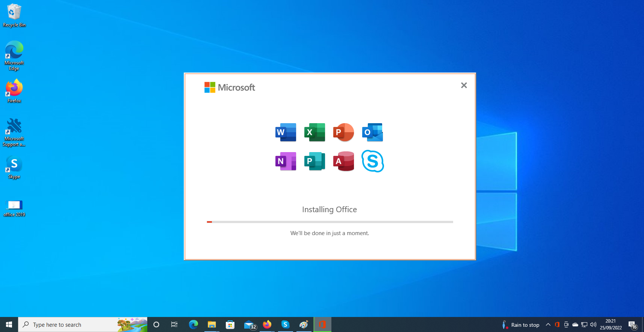Open Microsoft Edge from the taskbar
This screenshot has width=644, height=332.
pos(193,324)
